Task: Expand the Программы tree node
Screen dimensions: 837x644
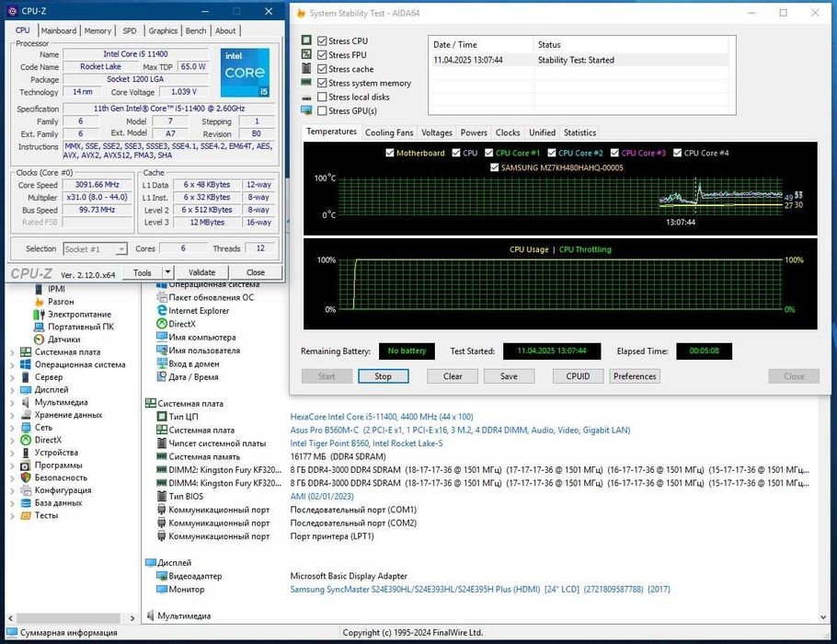Action: click(x=12, y=466)
